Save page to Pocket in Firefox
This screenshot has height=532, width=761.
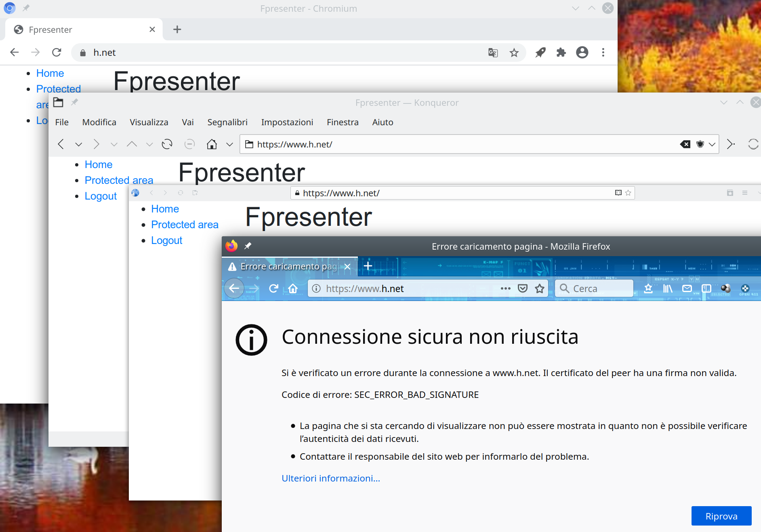pos(523,288)
